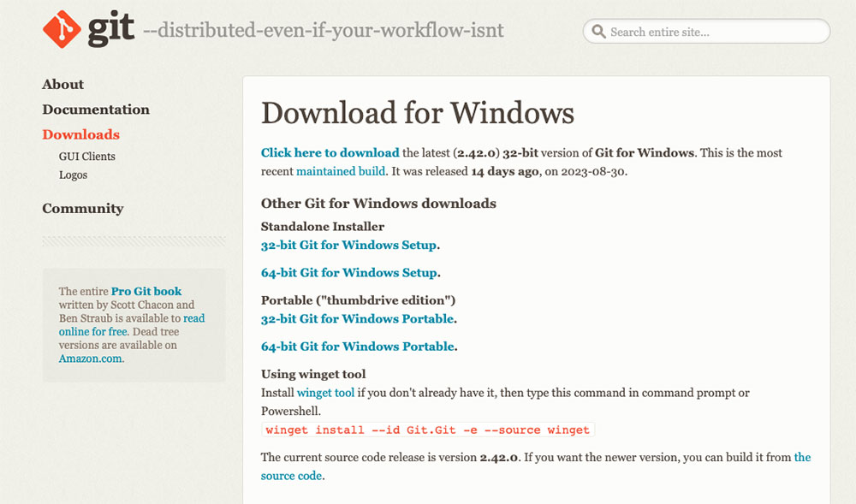Image resolution: width=856 pixels, height=504 pixels.
Task: Click the 'Using winget tool' subheading
Action: (x=313, y=374)
